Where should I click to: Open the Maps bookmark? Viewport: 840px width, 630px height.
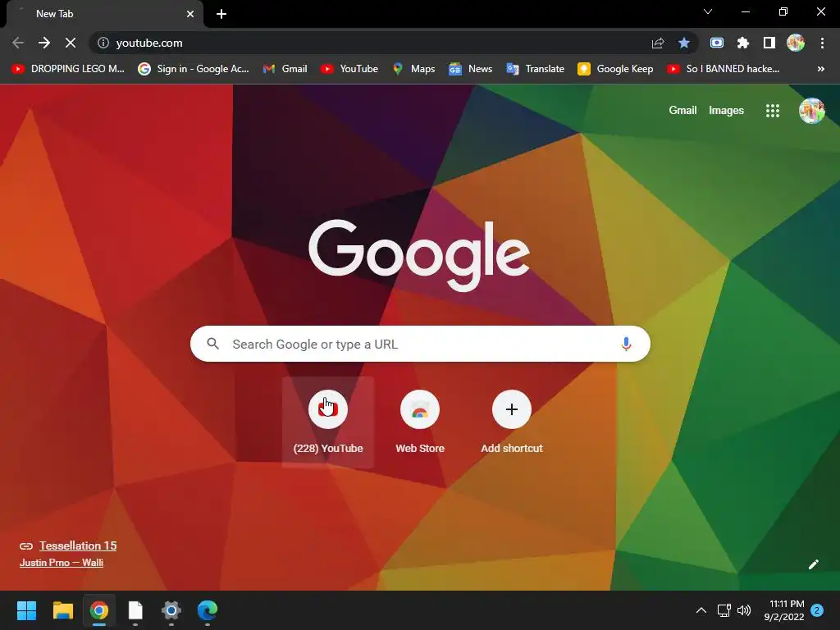413,69
